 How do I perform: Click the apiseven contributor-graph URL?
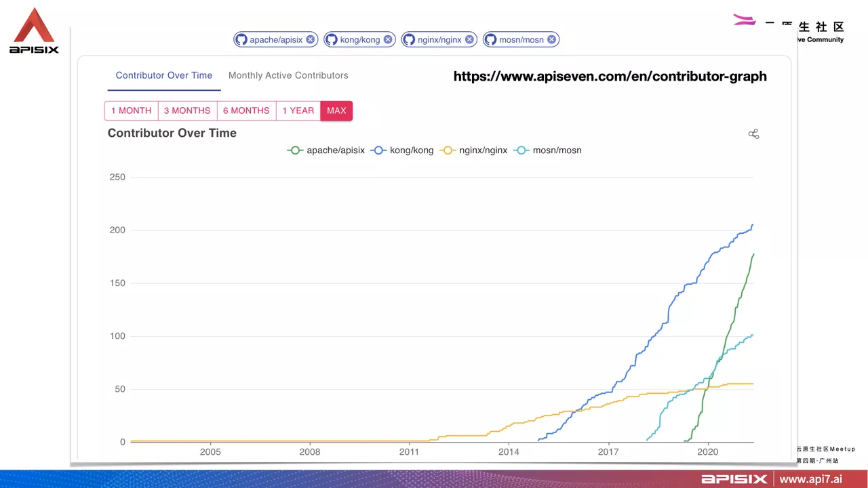tap(610, 77)
